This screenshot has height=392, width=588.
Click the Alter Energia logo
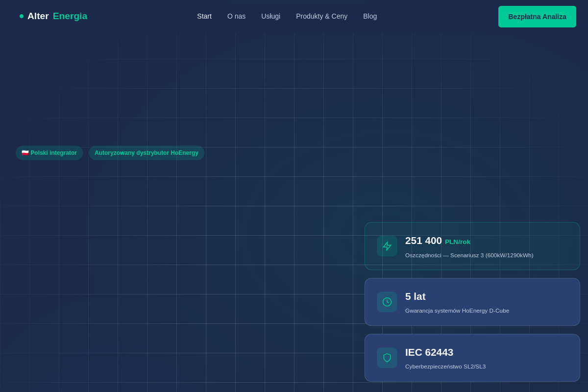tap(53, 16)
